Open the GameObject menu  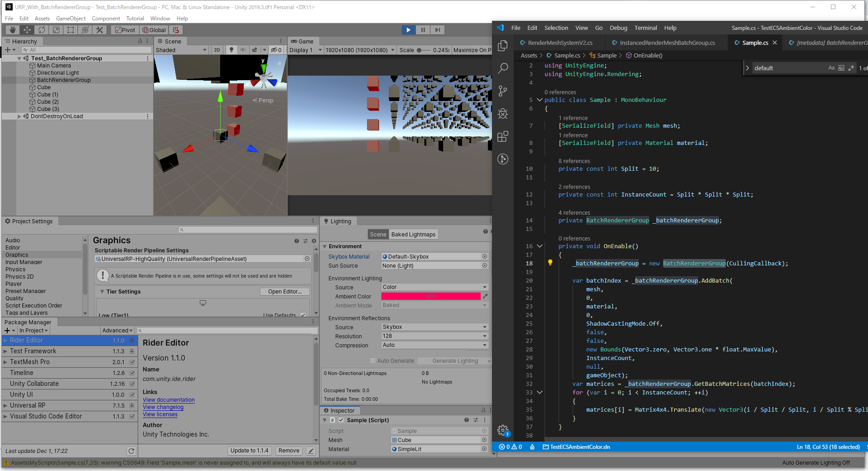(71, 19)
